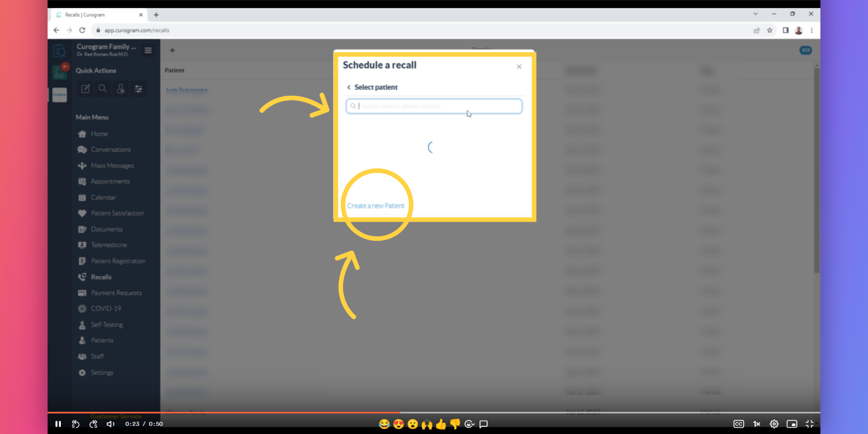Image resolution: width=868 pixels, height=434 pixels.
Task: Mute the video volume
Action: 110,424
